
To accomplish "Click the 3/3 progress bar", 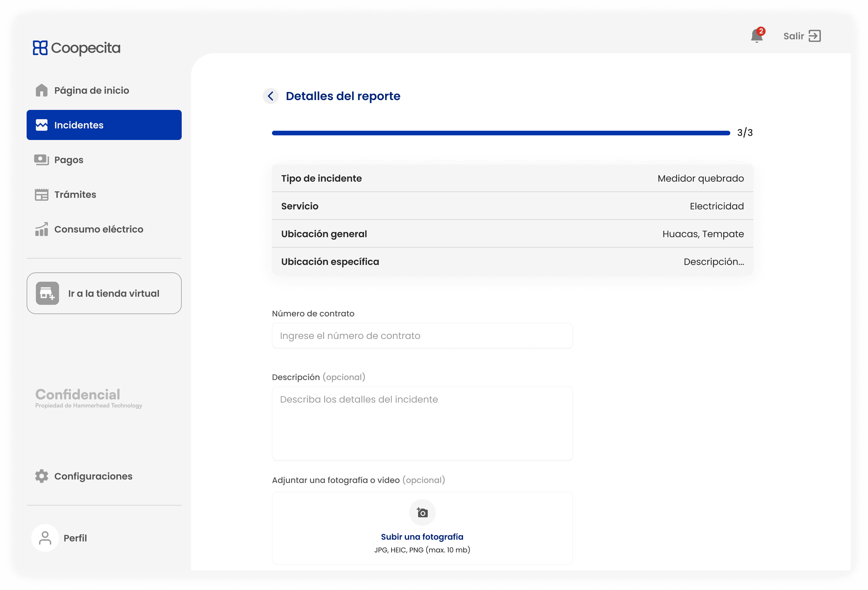I will tap(501, 133).
